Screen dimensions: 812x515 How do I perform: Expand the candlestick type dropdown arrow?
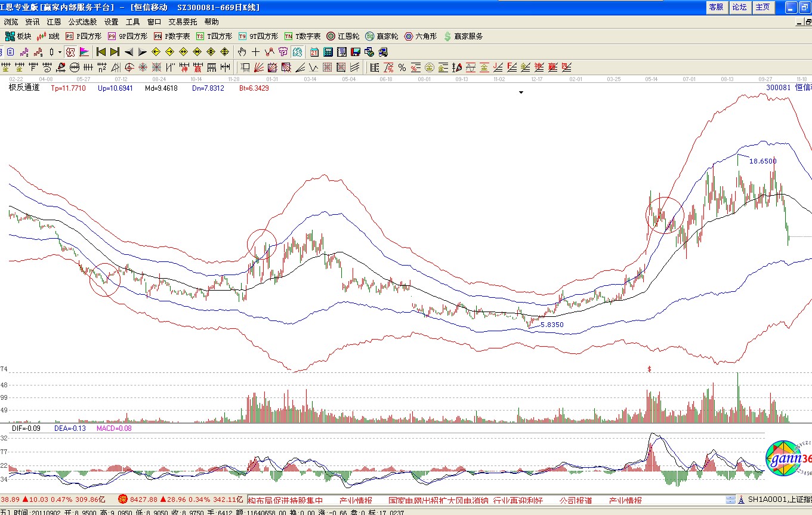[x=60, y=52]
